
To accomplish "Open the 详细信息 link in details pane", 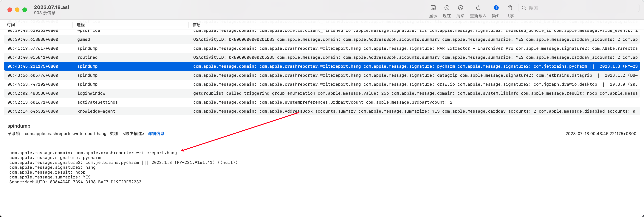I will tap(156, 133).
